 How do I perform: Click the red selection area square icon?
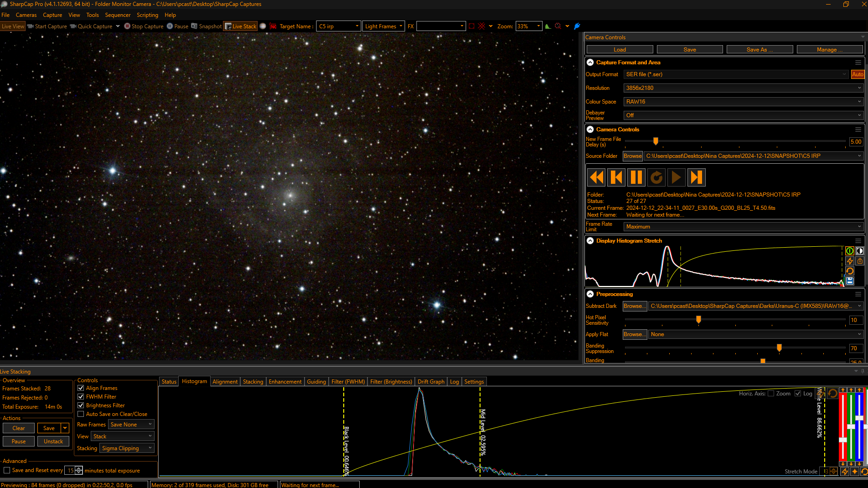[472, 26]
